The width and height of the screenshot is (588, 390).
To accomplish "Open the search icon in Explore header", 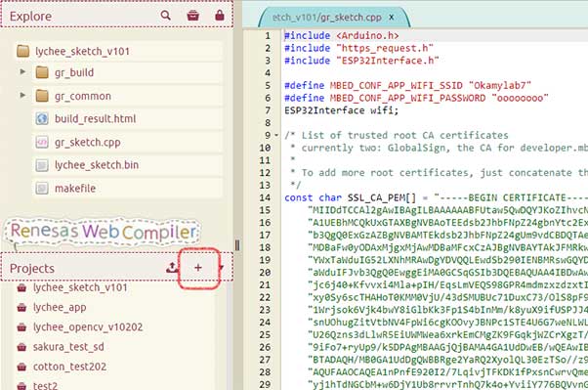I will [x=165, y=16].
